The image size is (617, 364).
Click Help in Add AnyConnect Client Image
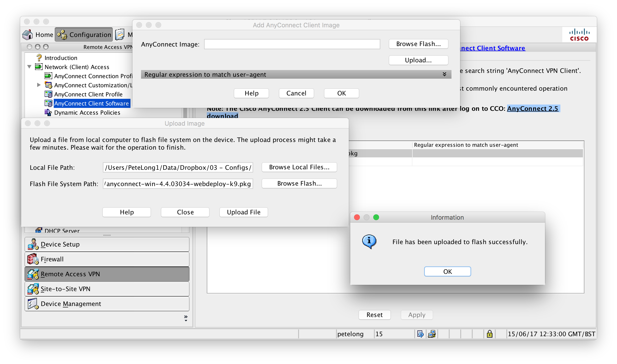point(251,93)
